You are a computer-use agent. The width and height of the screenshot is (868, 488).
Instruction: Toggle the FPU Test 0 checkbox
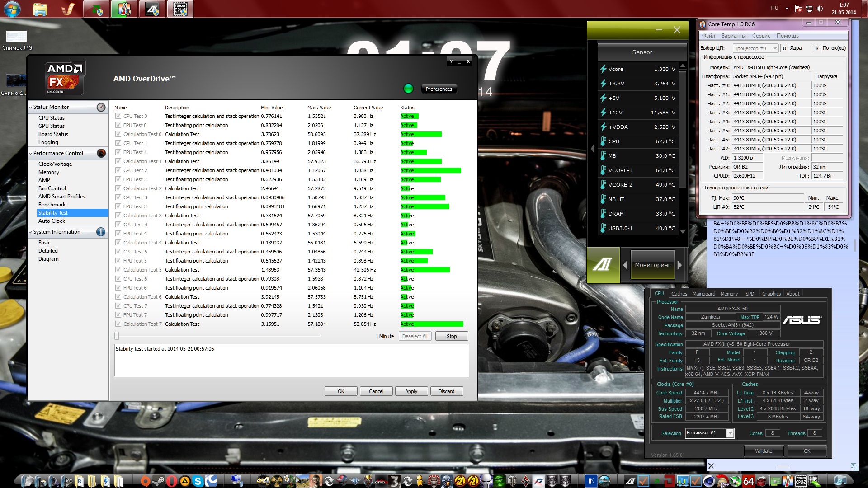click(118, 125)
